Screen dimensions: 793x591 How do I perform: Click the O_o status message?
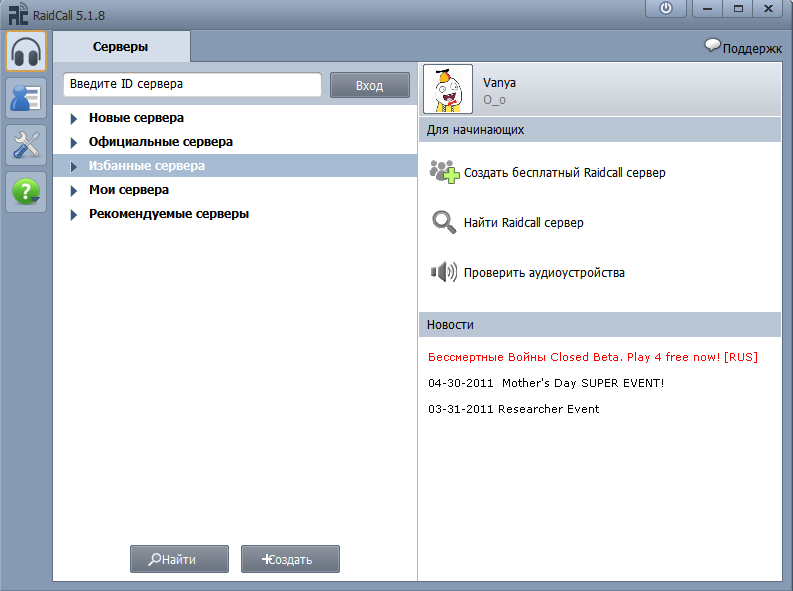click(494, 100)
